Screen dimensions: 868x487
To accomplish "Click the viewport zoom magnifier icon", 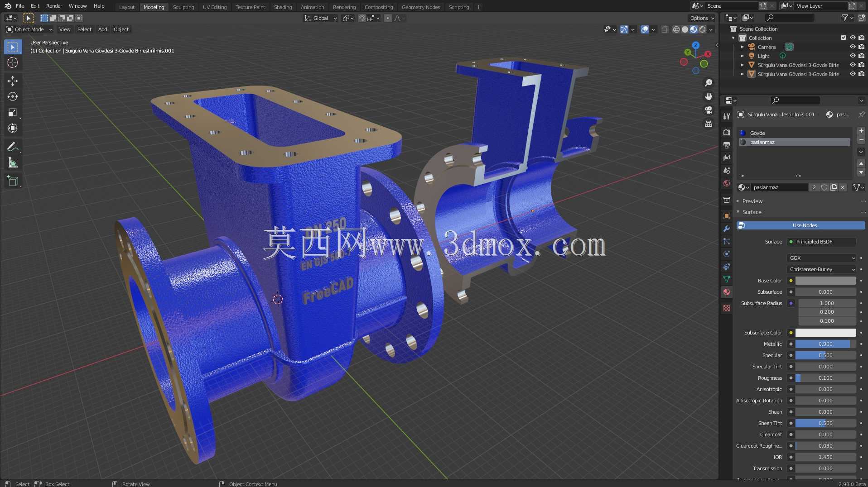I will [709, 83].
